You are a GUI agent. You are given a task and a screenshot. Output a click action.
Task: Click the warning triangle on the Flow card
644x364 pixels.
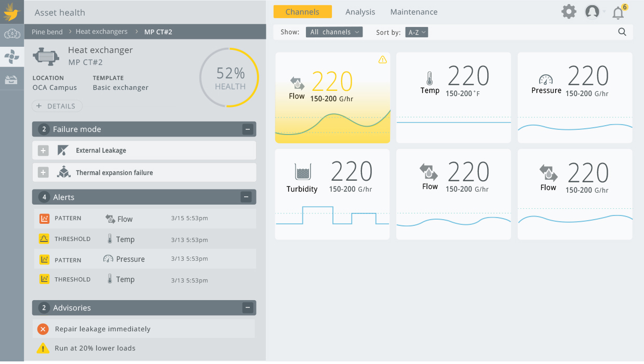pyautogui.click(x=383, y=60)
